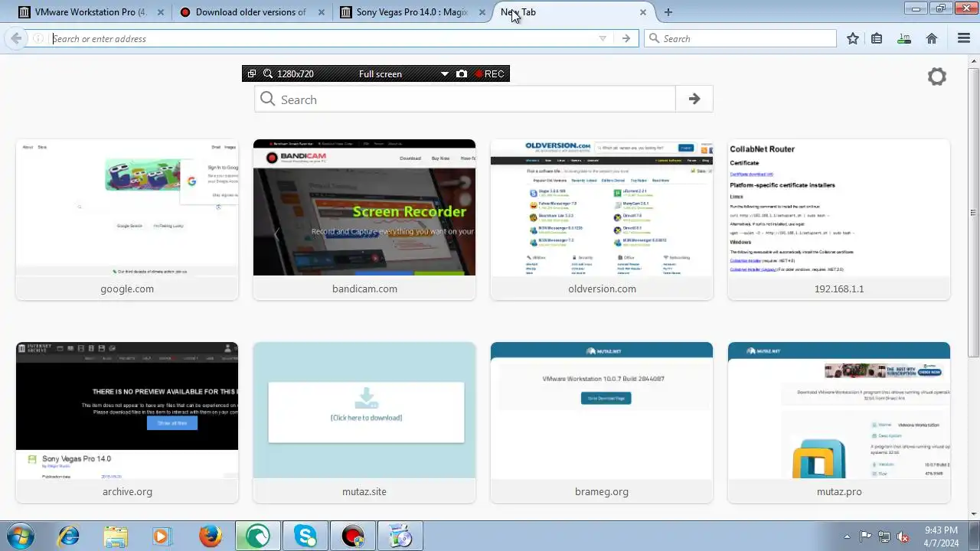
Task: Close the Sony Vegas Pro tab
Action: (482, 12)
